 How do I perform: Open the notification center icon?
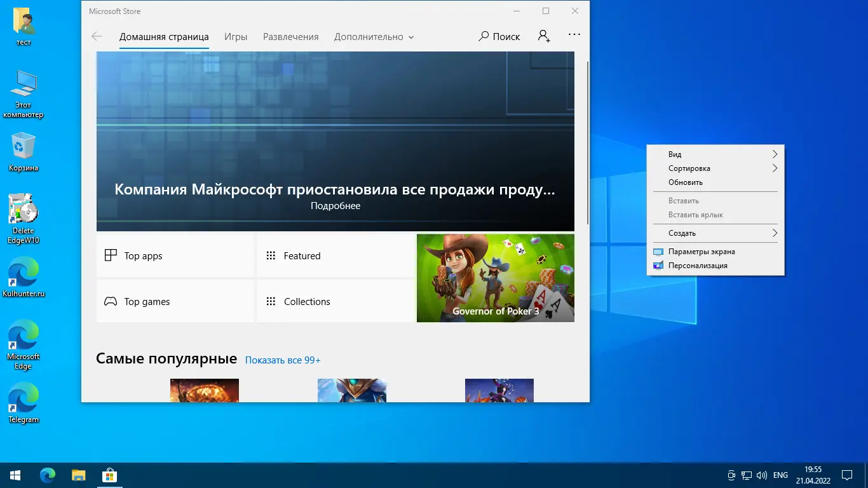847,475
